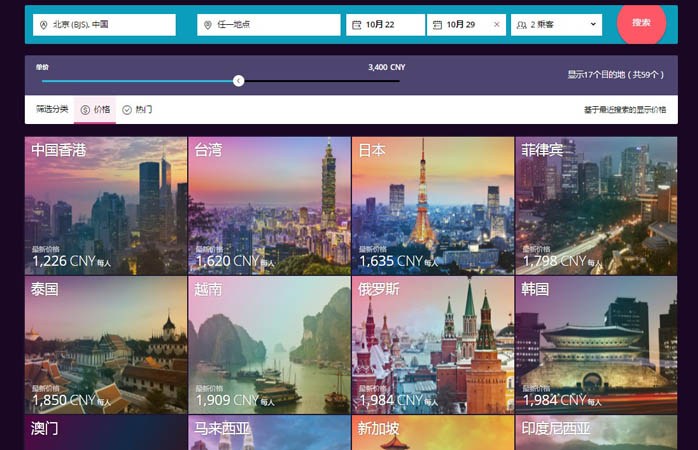Viewport: 698px width, 450px height.
Task: Click the price currency circle icon
Action: click(x=85, y=110)
